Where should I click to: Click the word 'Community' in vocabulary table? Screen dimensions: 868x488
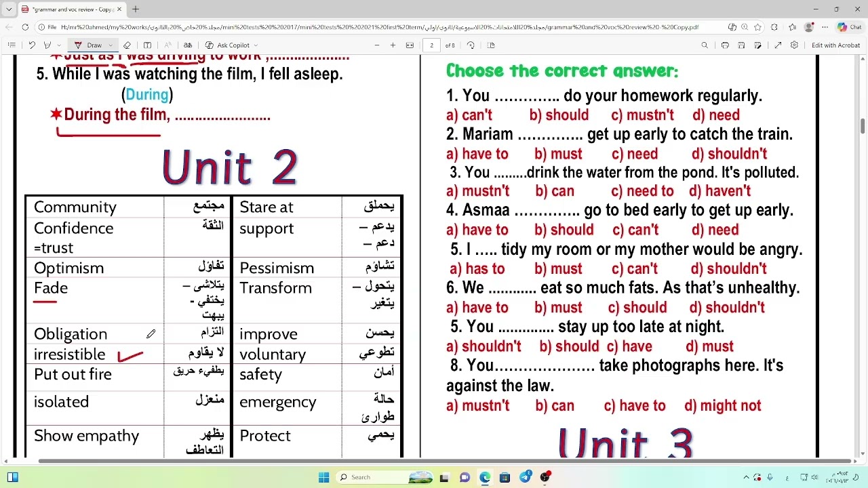pos(75,207)
